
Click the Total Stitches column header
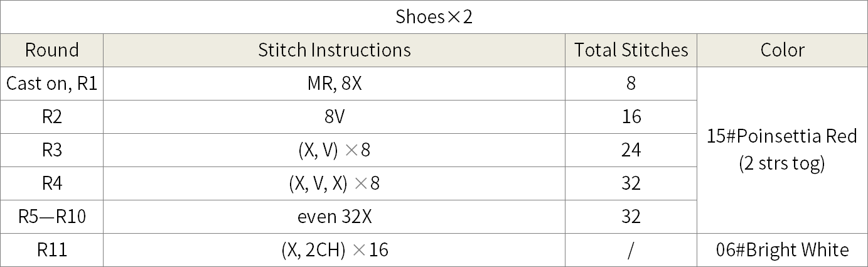tap(631, 50)
